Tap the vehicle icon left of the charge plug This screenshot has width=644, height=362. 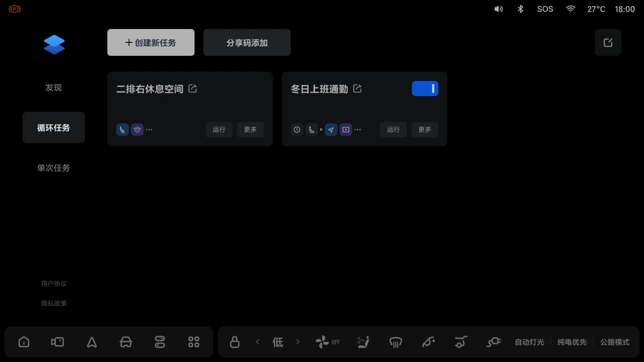pyautogui.click(x=460, y=342)
